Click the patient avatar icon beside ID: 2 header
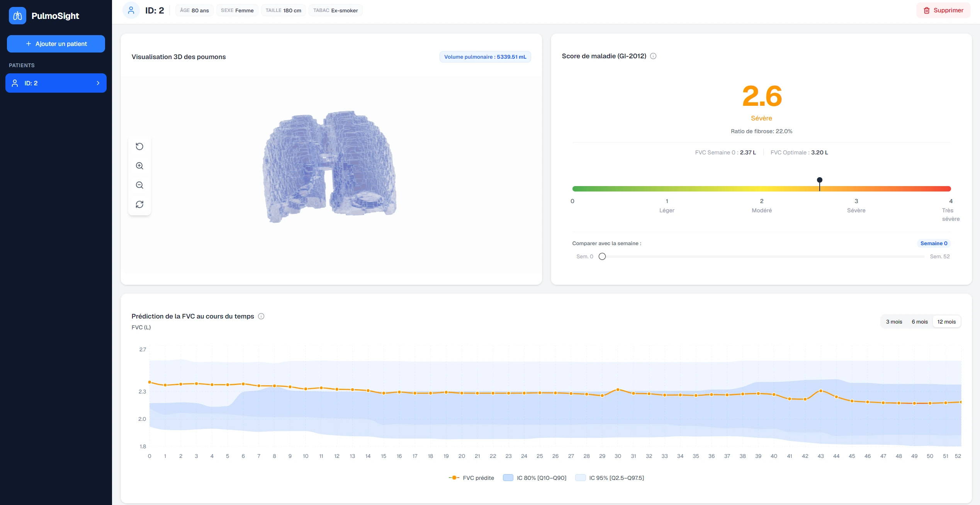The width and height of the screenshot is (980, 505). click(131, 10)
